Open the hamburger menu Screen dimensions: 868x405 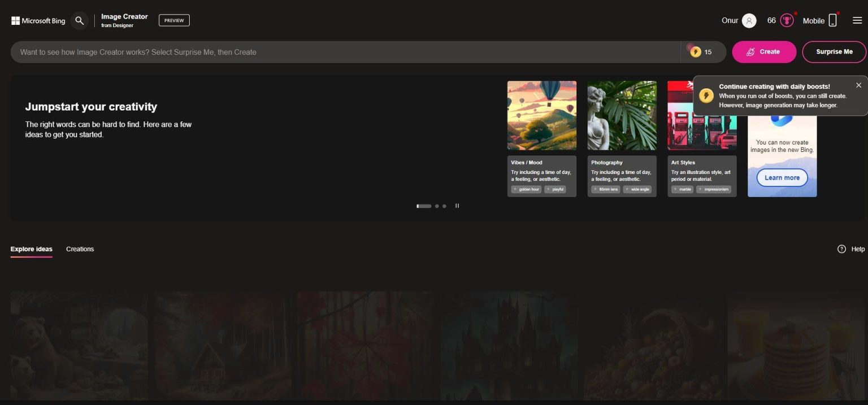857,21
